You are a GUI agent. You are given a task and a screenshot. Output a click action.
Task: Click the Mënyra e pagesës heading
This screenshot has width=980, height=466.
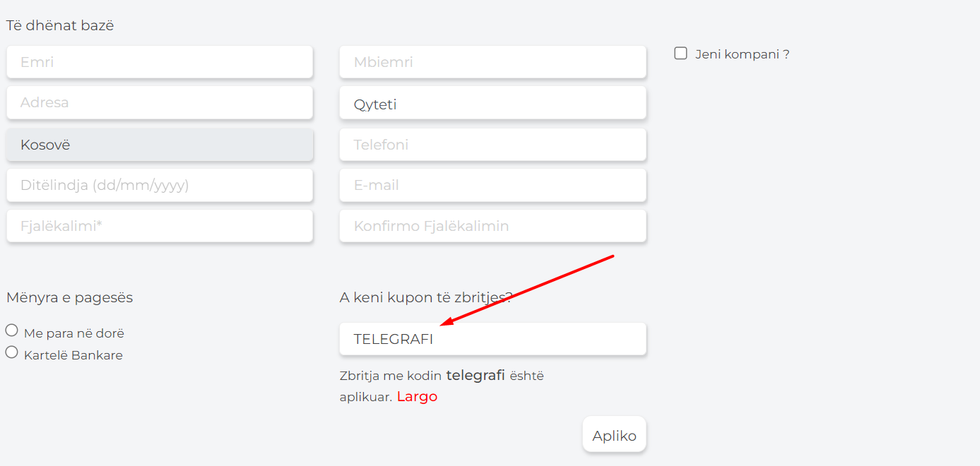pos(69,297)
